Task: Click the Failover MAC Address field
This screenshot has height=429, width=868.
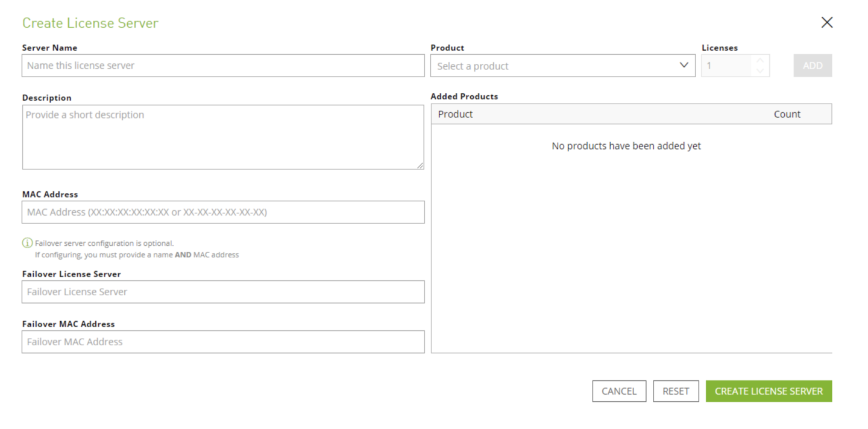Action: tap(223, 342)
